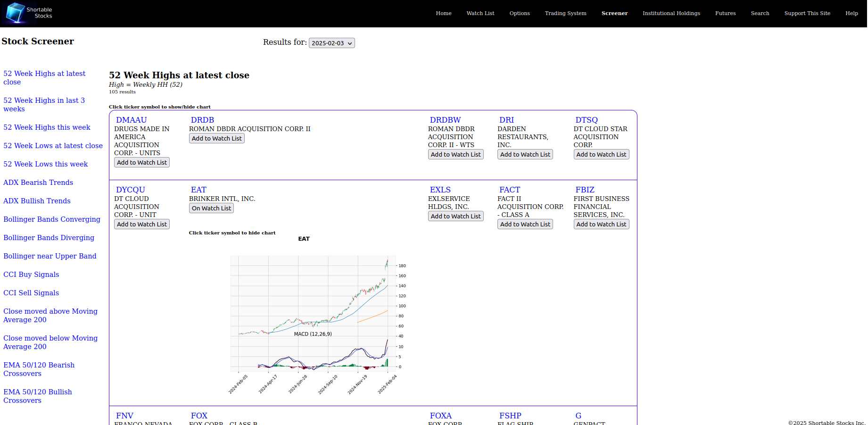Show chart for DYCQU ticker
The width and height of the screenshot is (868, 425).
[x=131, y=190]
